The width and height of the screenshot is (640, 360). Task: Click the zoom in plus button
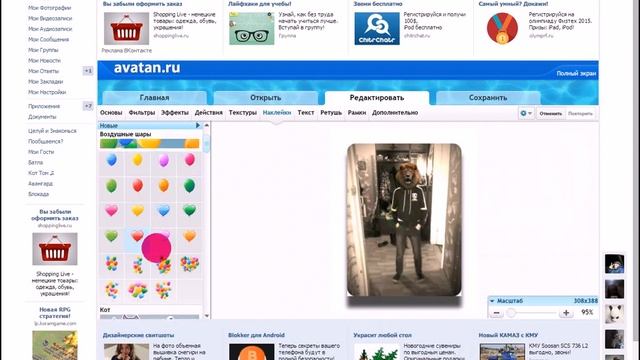click(566, 313)
